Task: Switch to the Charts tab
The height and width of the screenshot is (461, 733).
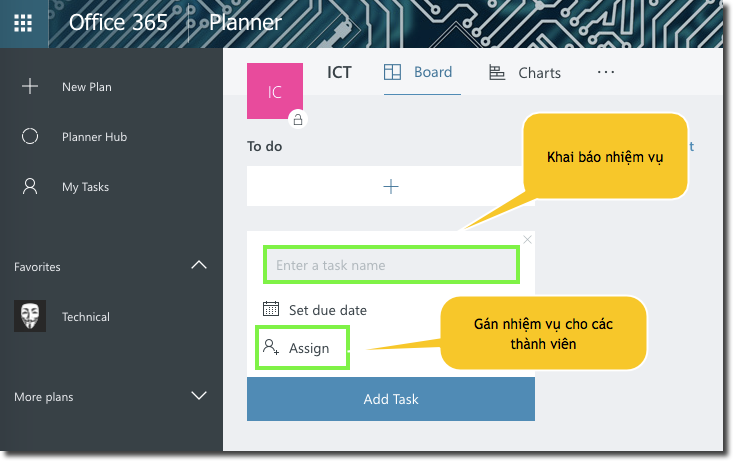Action: point(525,73)
